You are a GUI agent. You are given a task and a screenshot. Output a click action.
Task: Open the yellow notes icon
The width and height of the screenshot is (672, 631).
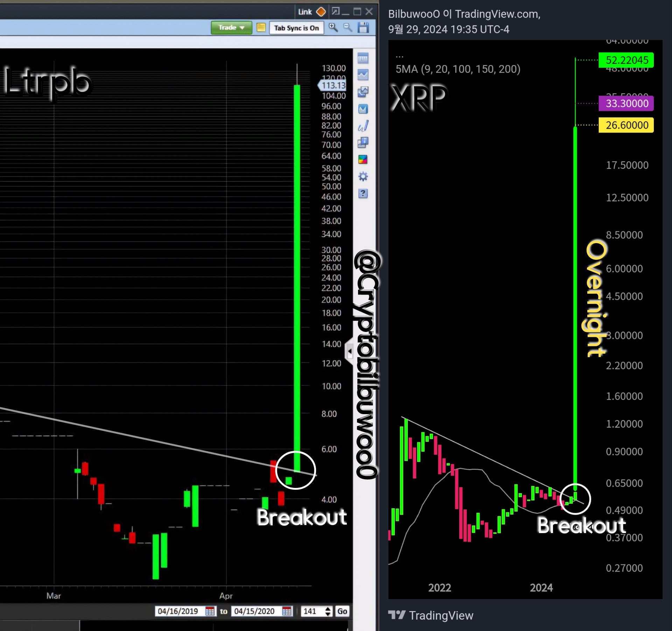pyautogui.click(x=261, y=28)
